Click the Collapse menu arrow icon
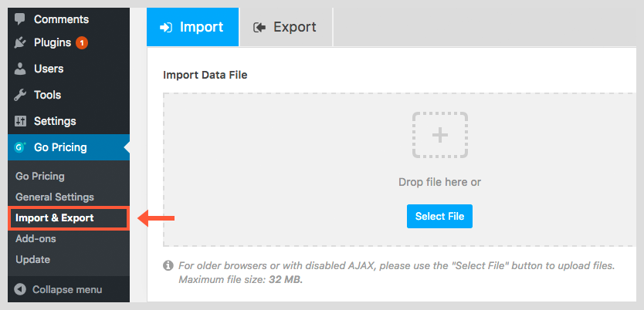Screen dimensions: 644x310 20,289
